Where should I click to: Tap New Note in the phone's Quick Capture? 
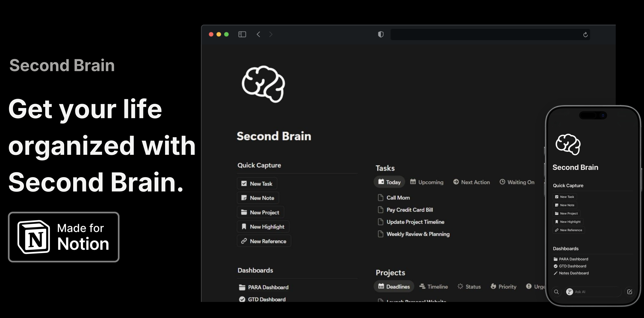click(x=565, y=205)
